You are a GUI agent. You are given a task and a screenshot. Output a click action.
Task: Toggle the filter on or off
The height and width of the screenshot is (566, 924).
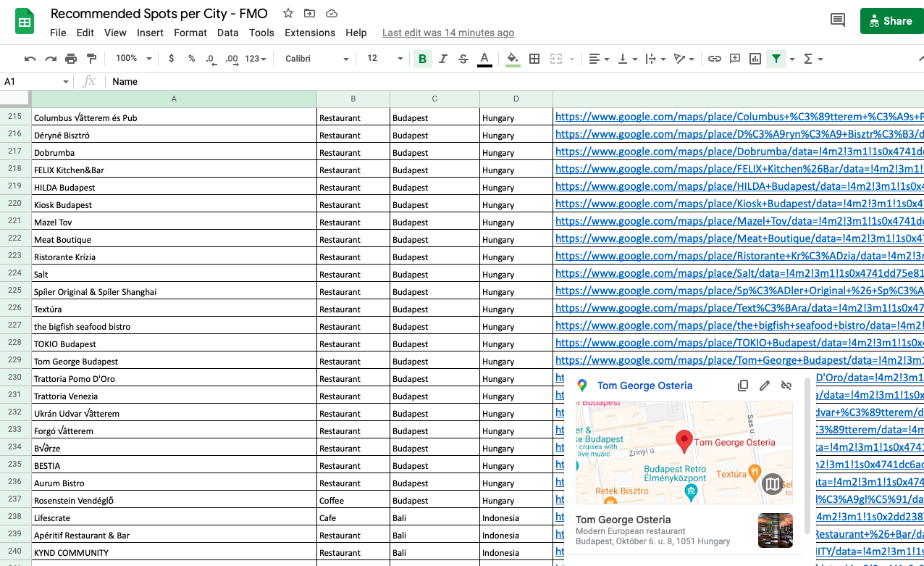pos(776,59)
